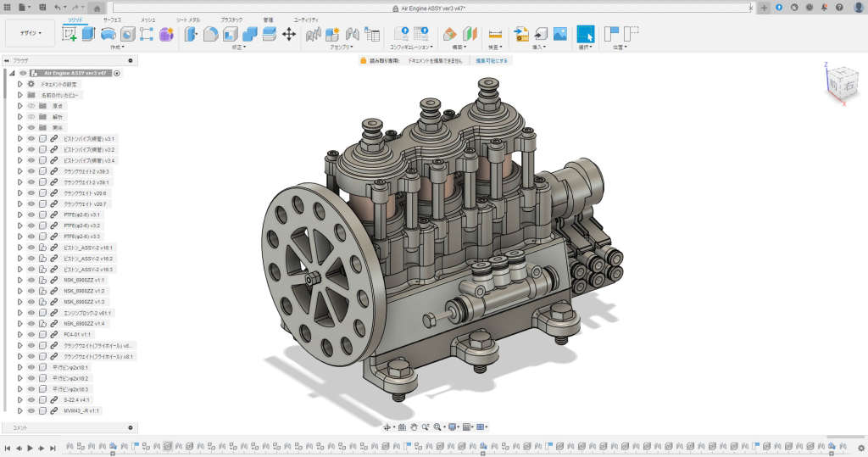Toggle visibility of PC4-01 v1:1

[x=31, y=334]
